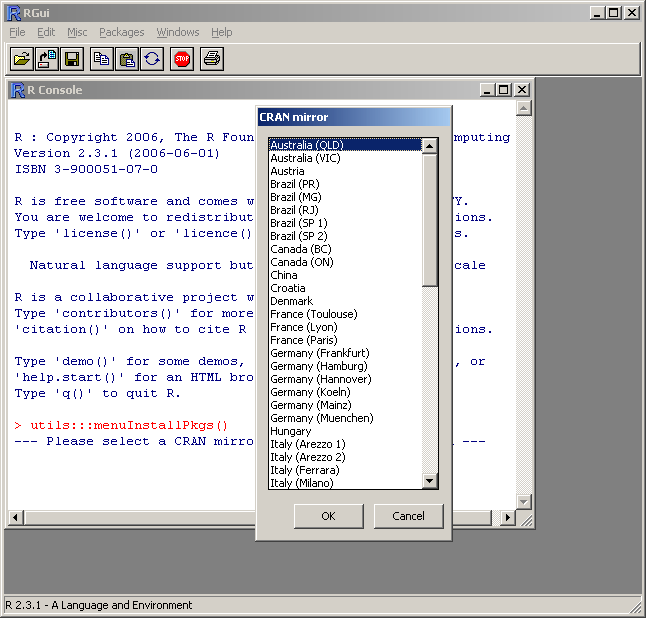646x618 pixels.
Task: Click the mirror list scrollbar thumb
Action: [430, 220]
